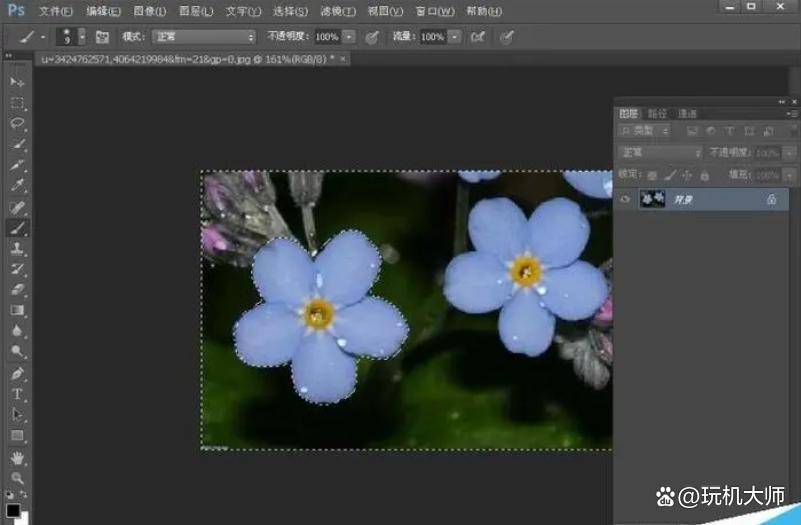Open the 图像(I) menu
Image resolution: width=801 pixels, height=525 pixels.
click(150, 11)
